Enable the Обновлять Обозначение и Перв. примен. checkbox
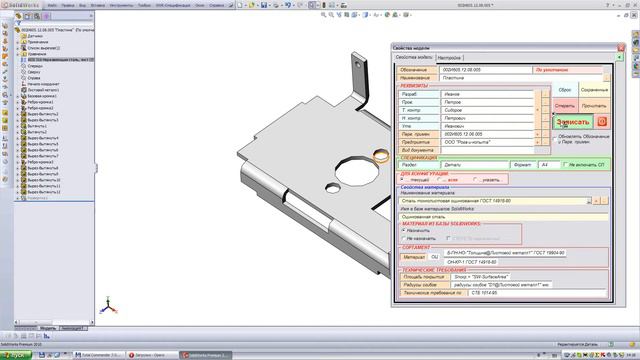 pyautogui.click(x=555, y=139)
